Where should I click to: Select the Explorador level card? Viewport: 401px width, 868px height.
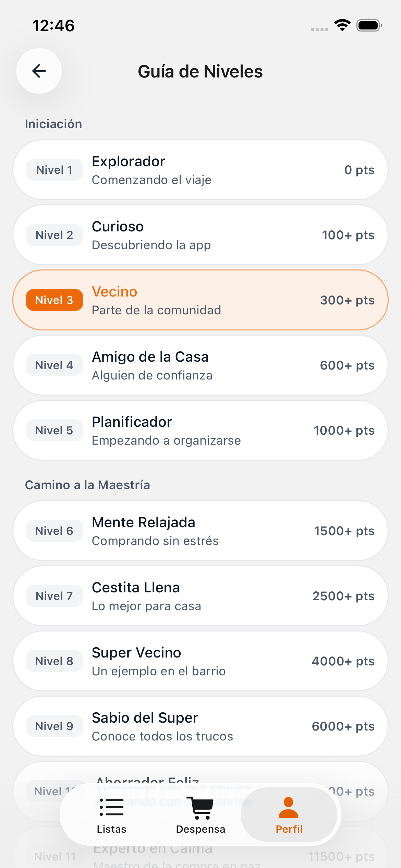[x=200, y=170]
